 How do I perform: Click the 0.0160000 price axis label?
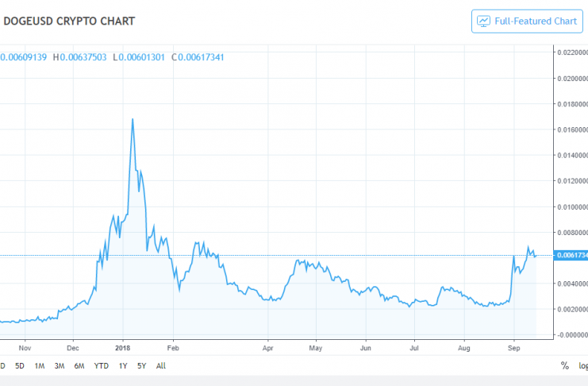point(573,129)
